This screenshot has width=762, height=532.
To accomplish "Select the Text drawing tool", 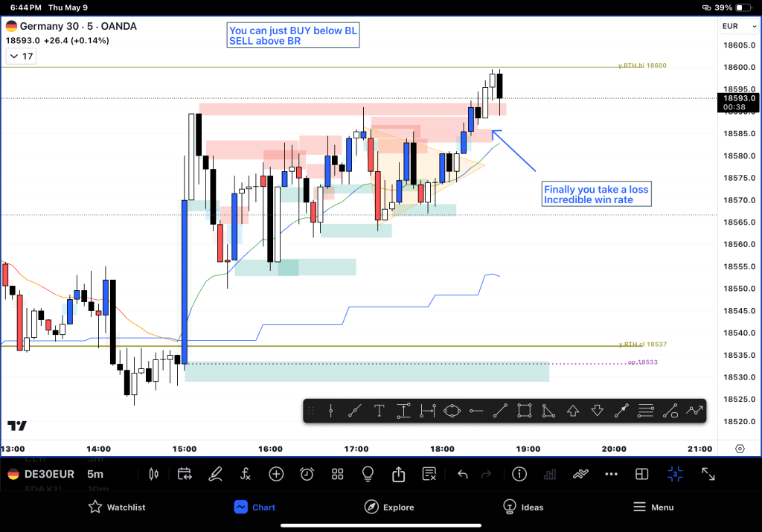I will pyautogui.click(x=379, y=410).
